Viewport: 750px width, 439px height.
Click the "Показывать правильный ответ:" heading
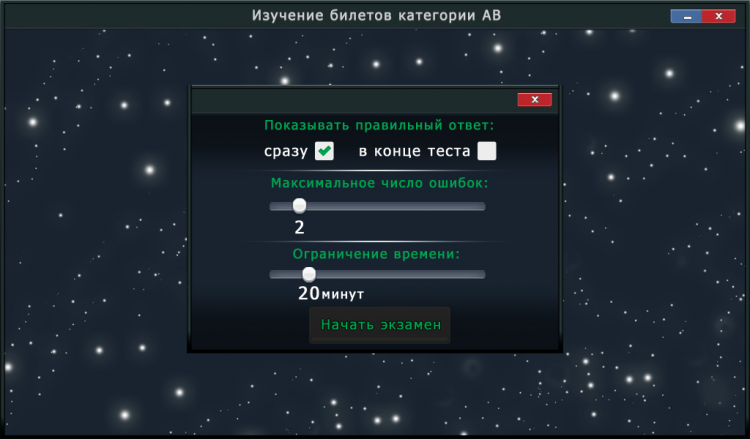click(x=379, y=125)
